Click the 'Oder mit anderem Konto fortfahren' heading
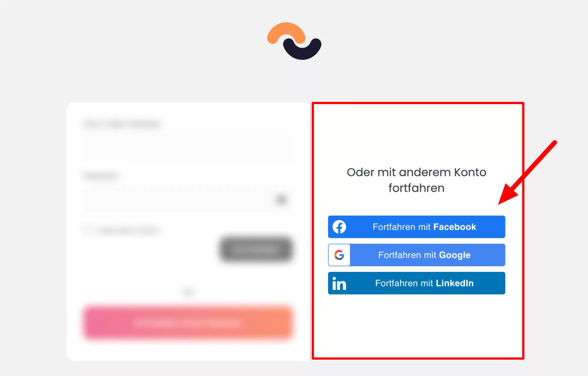The width and height of the screenshot is (588, 376). point(417,180)
